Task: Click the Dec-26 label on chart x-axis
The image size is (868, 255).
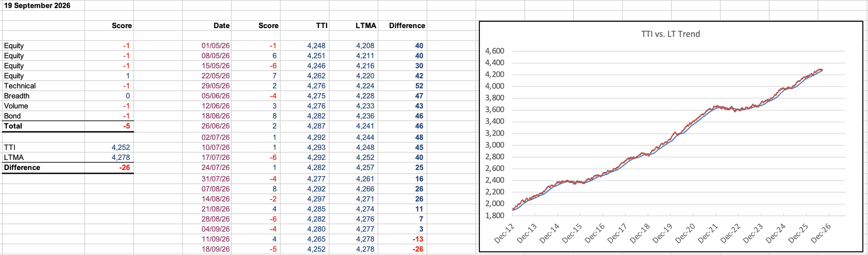Action: pos(821,233)
